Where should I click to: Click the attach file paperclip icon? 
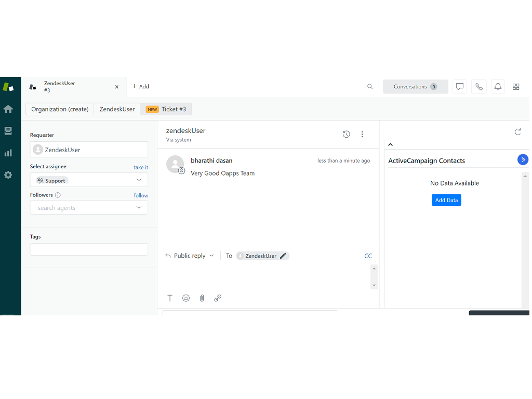tap(202, 298)
